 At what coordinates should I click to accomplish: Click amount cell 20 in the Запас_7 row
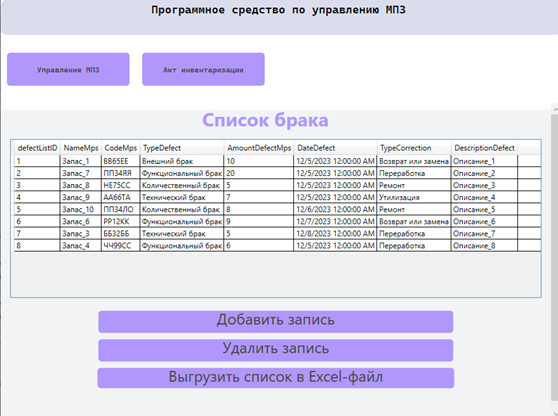coord(259,173)
